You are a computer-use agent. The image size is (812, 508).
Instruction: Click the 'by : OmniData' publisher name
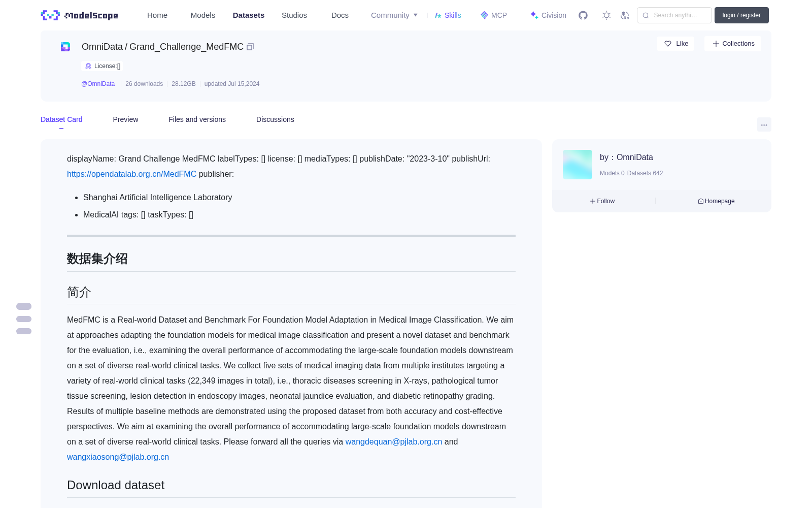[x=626, y=157]
